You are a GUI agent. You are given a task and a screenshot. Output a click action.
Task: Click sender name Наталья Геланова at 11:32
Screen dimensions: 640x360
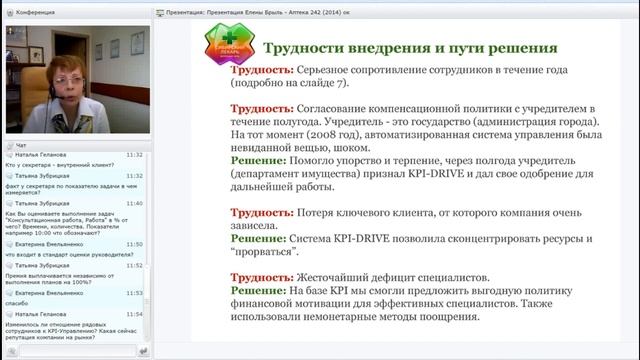pos(40,155)
